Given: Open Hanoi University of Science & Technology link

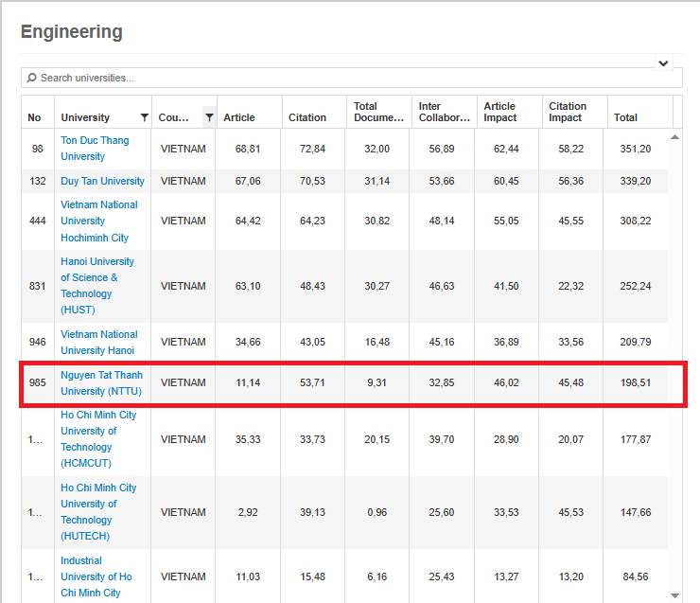Looking at the screenshot, I should 97,286.
